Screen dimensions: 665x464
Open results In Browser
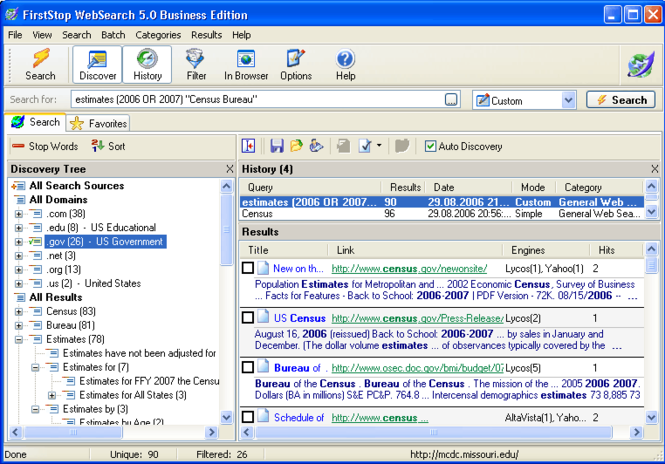[246, 65]
